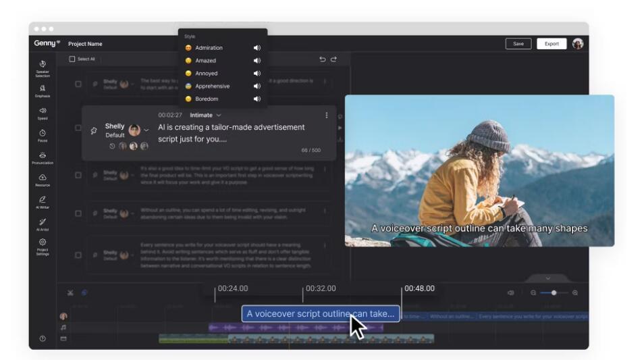This screenshot has height=360, width=644.
Task: Select the music track icon
Action: pyautogui.click(x=63, y=328)
